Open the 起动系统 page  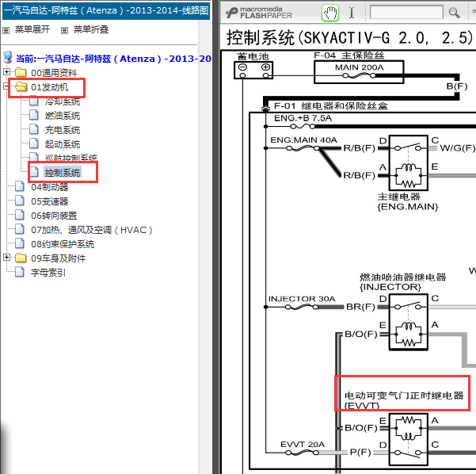pos(63,144)
